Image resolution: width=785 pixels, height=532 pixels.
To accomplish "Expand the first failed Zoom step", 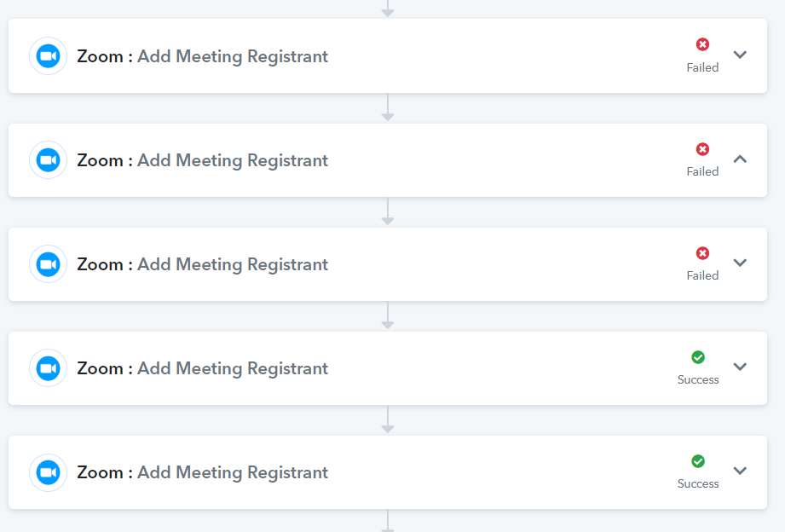I will [x=740, y=55].
